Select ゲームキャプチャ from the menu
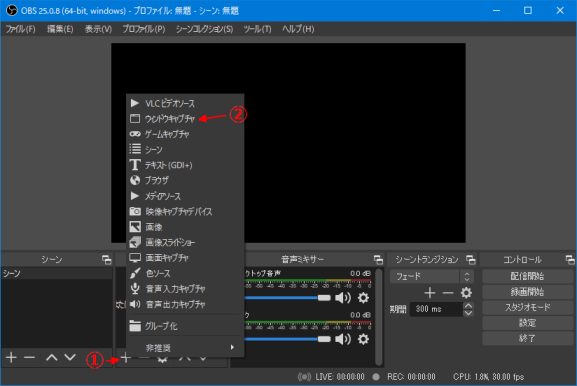Image resolution: width=577 pixels, height=386 pixels. coord(185,134)
